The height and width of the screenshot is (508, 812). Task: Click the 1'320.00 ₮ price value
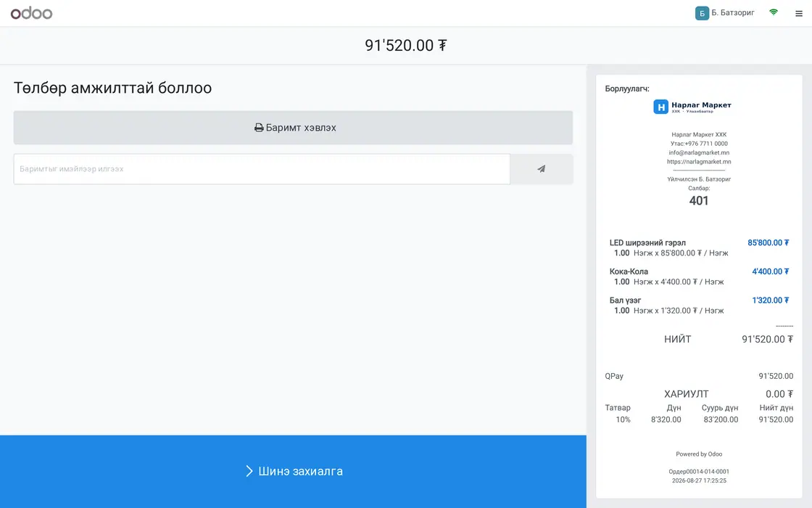[x=770, y=300]
